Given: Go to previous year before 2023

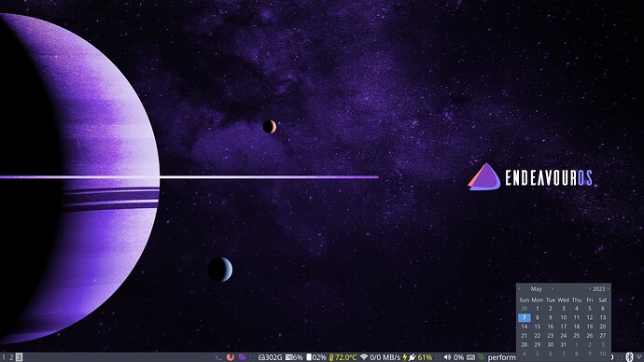Looking at the screenshot, I should click(x=590, y=289).
